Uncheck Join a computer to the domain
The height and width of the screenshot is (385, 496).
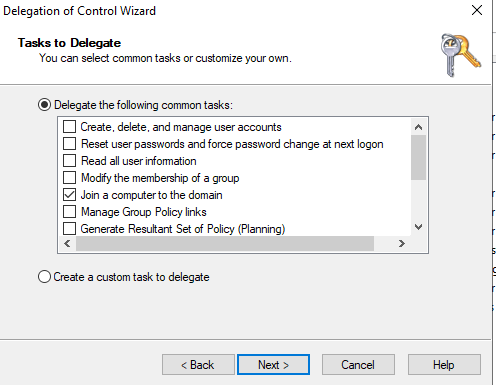point(69,195)
